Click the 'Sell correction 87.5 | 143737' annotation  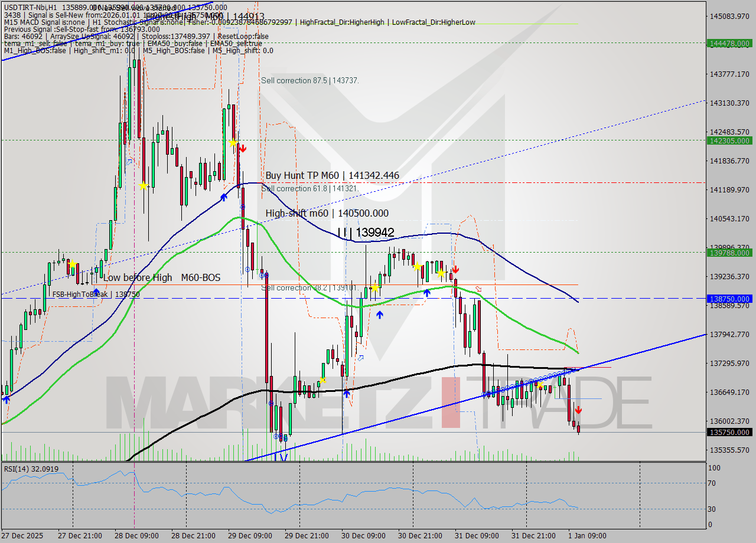310,81
